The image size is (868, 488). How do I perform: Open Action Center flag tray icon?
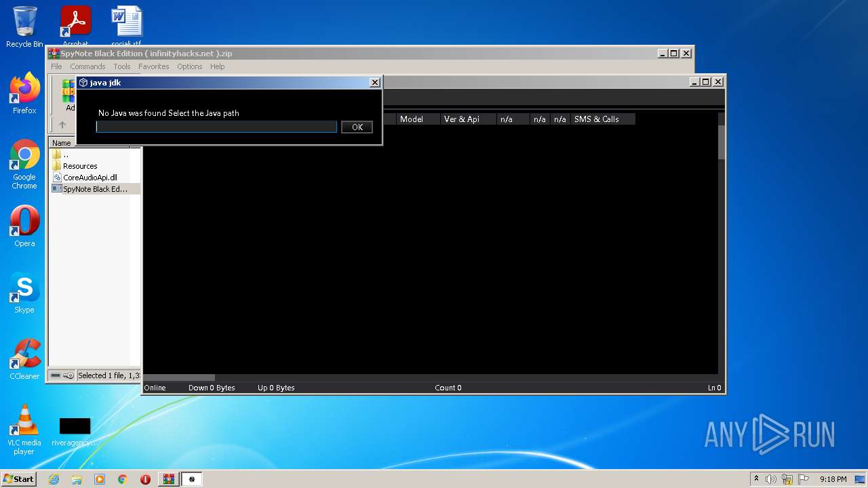(803, 479)
